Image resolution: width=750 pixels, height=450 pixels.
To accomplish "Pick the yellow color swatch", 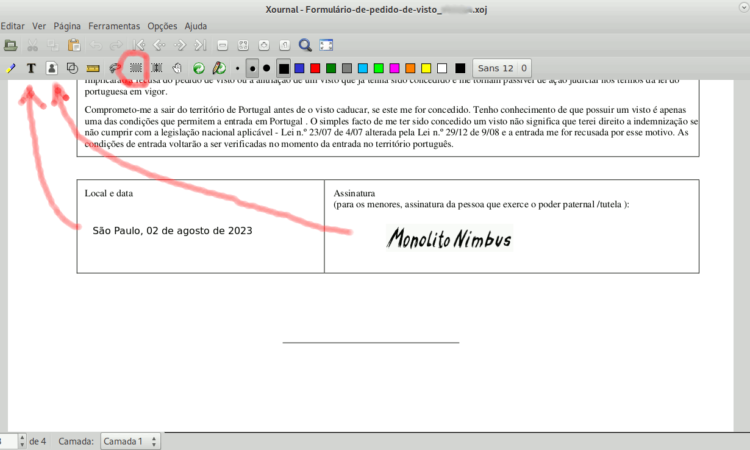I will pyautogui.click(x=426, y=68).
